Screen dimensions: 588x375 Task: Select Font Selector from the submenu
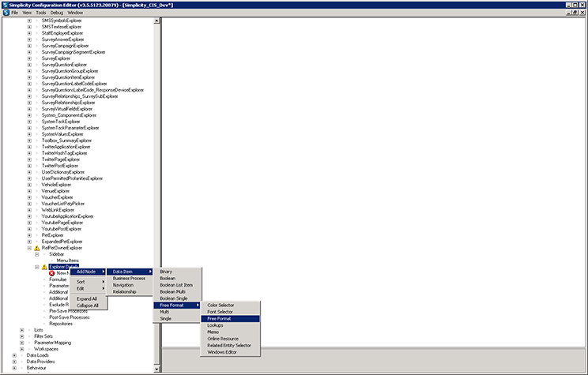click(230, 312)
